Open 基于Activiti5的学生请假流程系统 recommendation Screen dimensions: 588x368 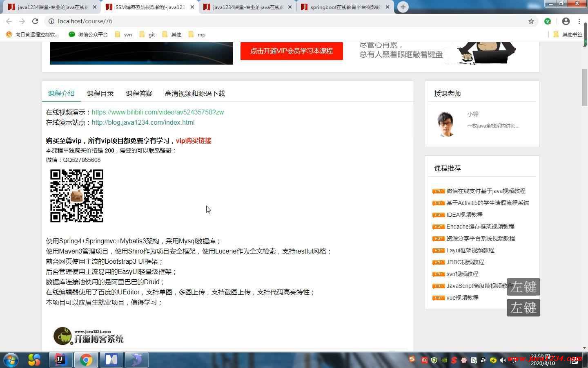click(488, 203)
